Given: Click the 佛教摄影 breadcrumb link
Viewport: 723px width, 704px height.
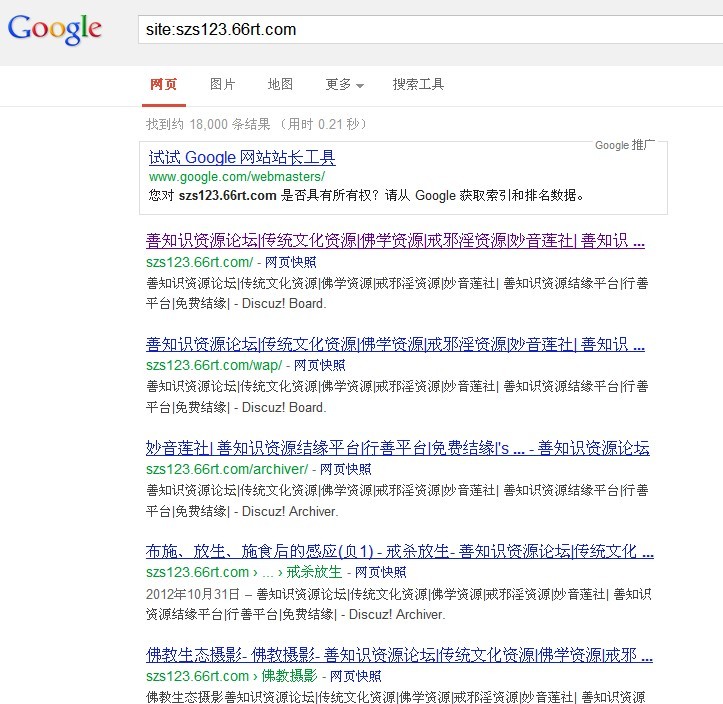Looking at the screenshot, I should (x=290, y=676).
